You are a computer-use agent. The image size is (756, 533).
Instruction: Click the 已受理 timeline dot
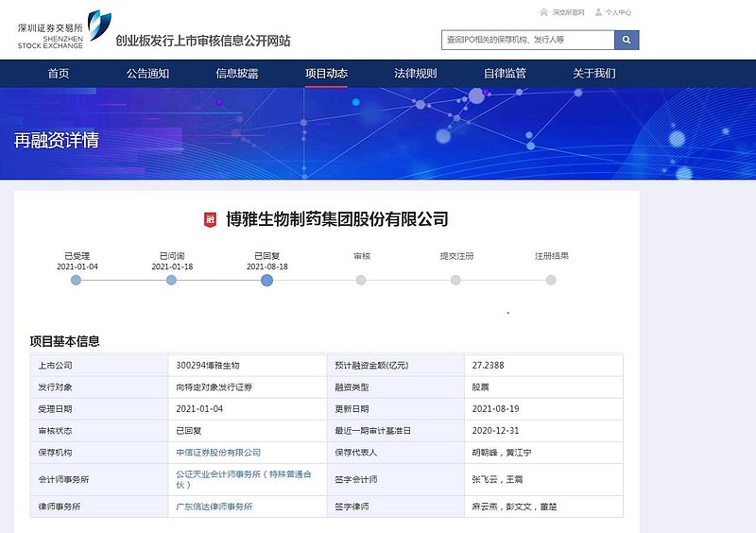point(76,281)
